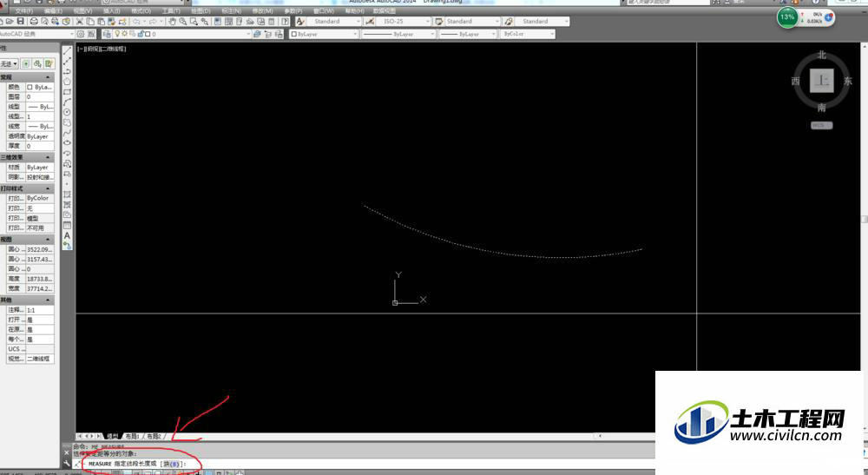The image size is (868, 475).
Task: Select the Rectangle draw tool
Action: 67,92
